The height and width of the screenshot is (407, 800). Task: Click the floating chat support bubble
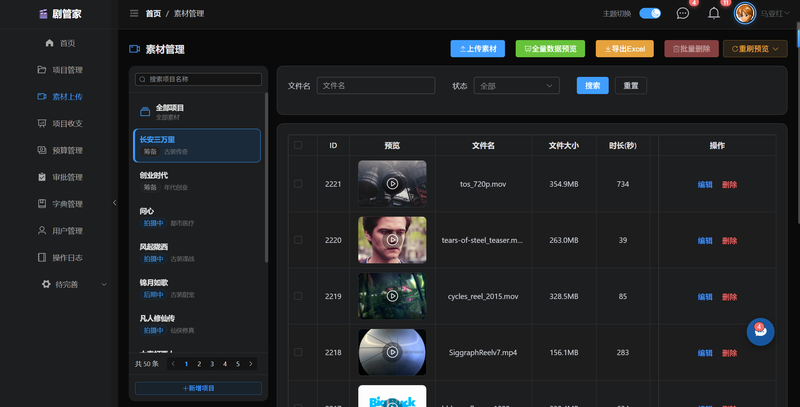[760, 332]
